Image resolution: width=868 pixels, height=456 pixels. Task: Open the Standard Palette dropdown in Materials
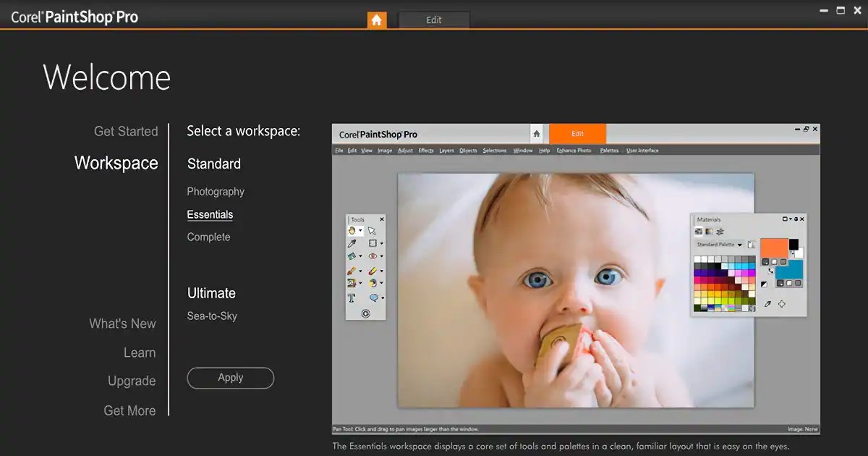click(739, 244)
